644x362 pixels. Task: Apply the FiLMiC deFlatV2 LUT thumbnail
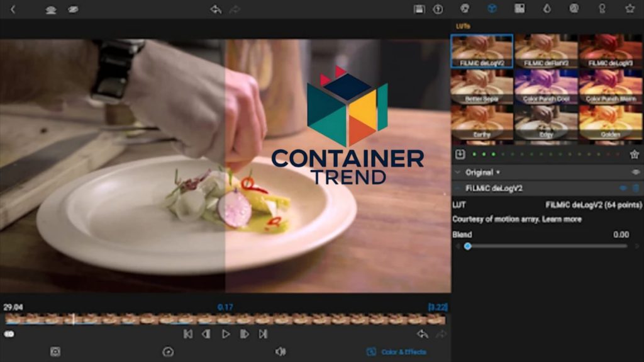point(546,51)
